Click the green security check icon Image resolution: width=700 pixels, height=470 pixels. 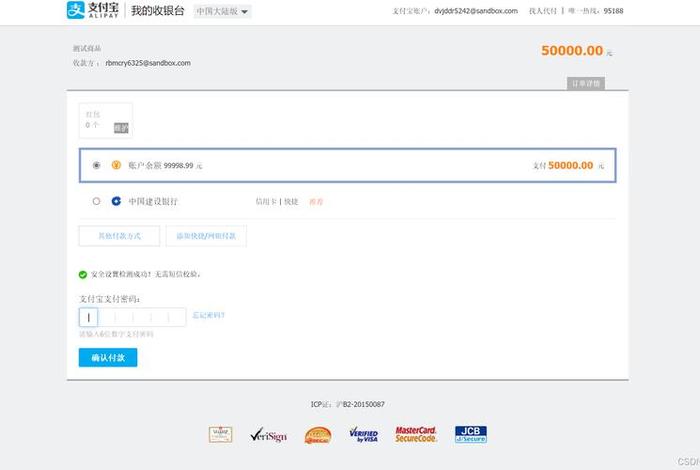[x=83, y=275]
